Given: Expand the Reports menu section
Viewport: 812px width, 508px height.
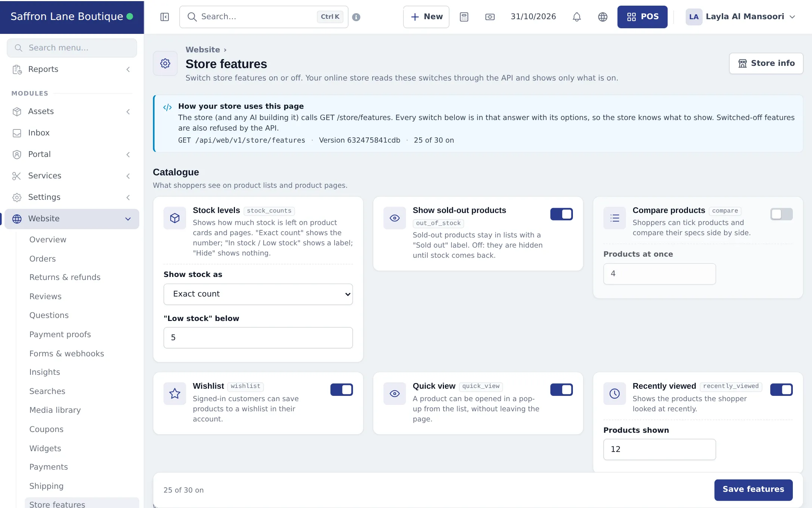Looking at the screenshot, I should coord(72,69).
